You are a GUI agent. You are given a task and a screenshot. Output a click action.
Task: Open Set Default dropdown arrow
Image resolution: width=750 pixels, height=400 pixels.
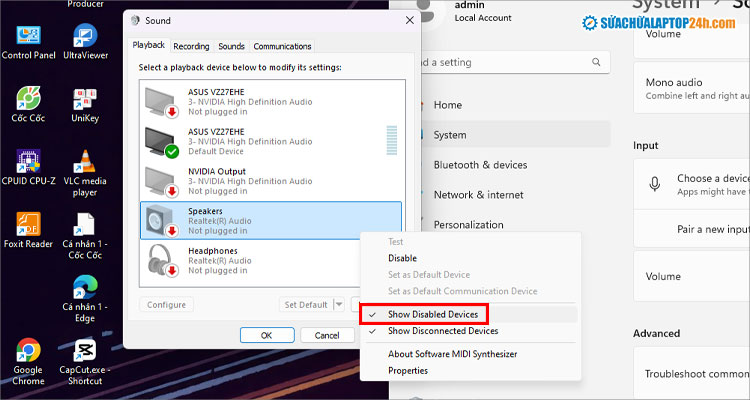pos(339,304)
